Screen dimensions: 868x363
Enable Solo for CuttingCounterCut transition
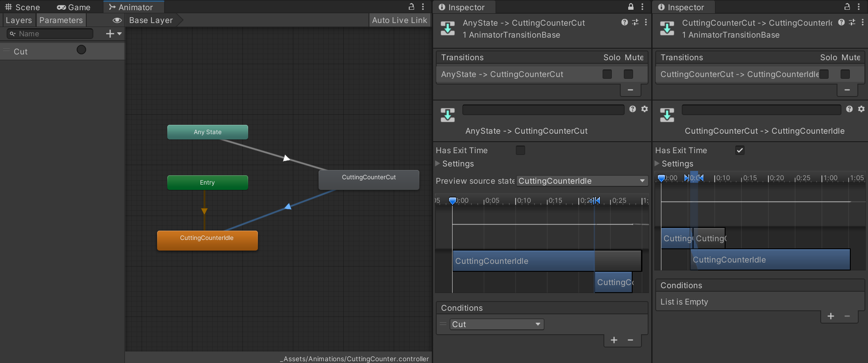(824, 74)
